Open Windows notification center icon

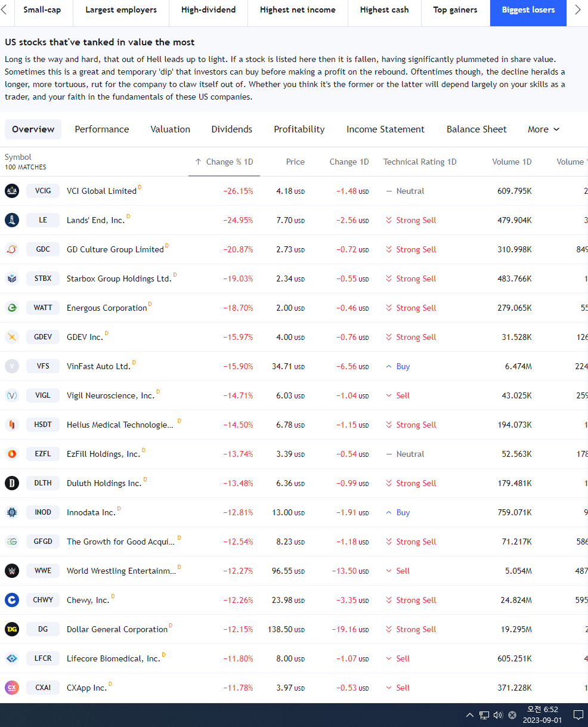pos(578,715)
